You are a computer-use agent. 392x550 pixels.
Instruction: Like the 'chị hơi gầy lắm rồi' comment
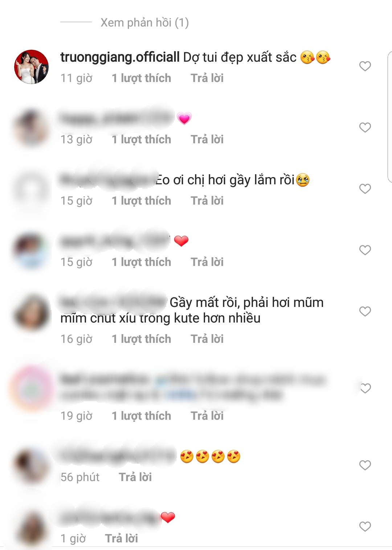365,189
